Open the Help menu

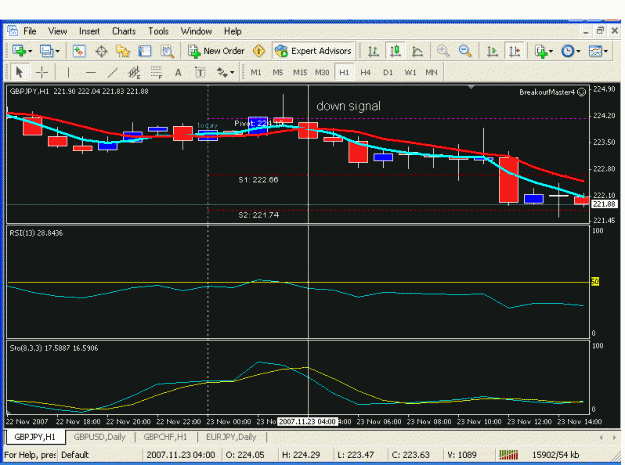pyautogui.click(x=232, y=31)
